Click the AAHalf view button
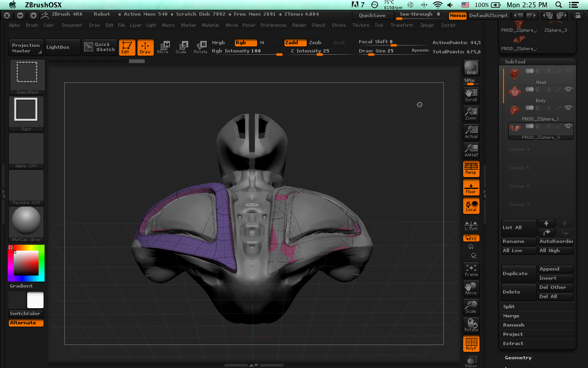Screen dimensions: 588x368 (x=471, y=150)
